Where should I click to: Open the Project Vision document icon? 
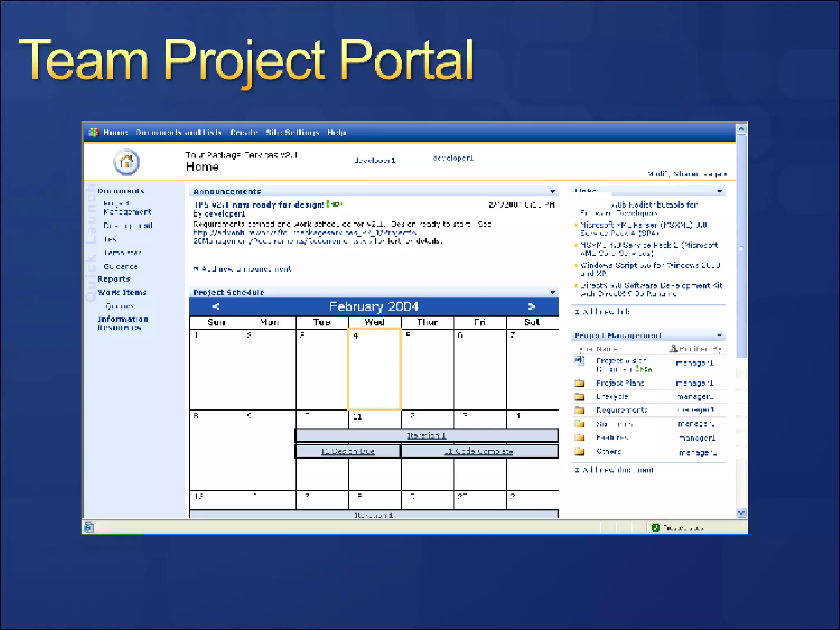pos(579,361)
